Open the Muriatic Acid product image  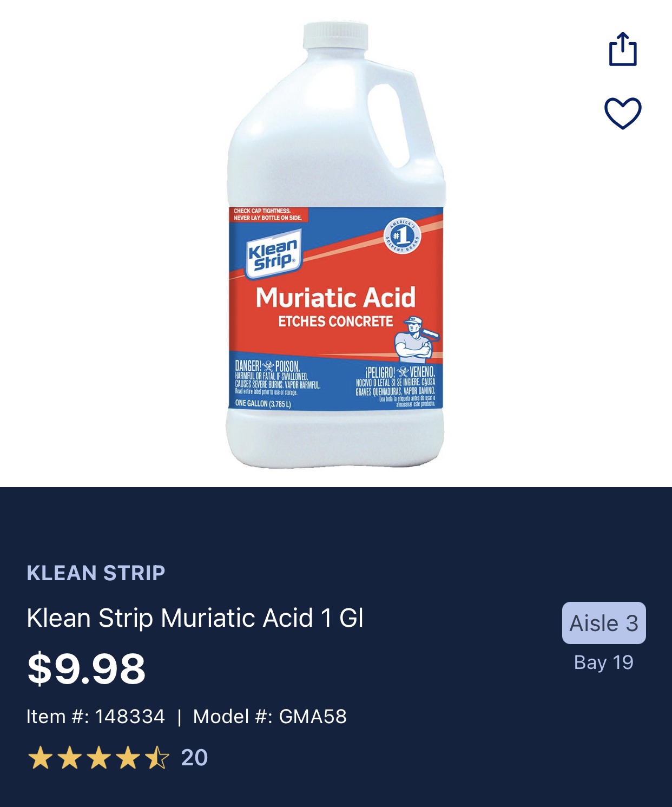[x=335, y=245]
